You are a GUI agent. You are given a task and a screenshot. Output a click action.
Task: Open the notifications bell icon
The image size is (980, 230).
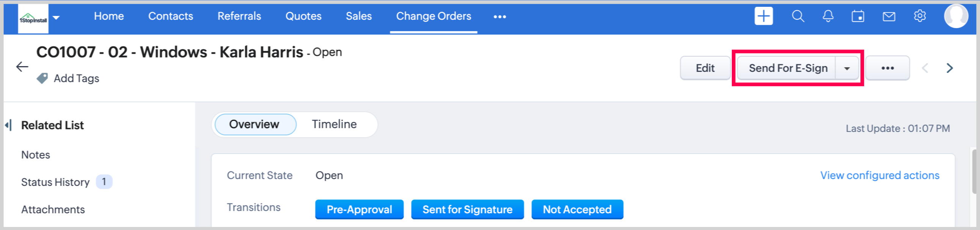828,16
